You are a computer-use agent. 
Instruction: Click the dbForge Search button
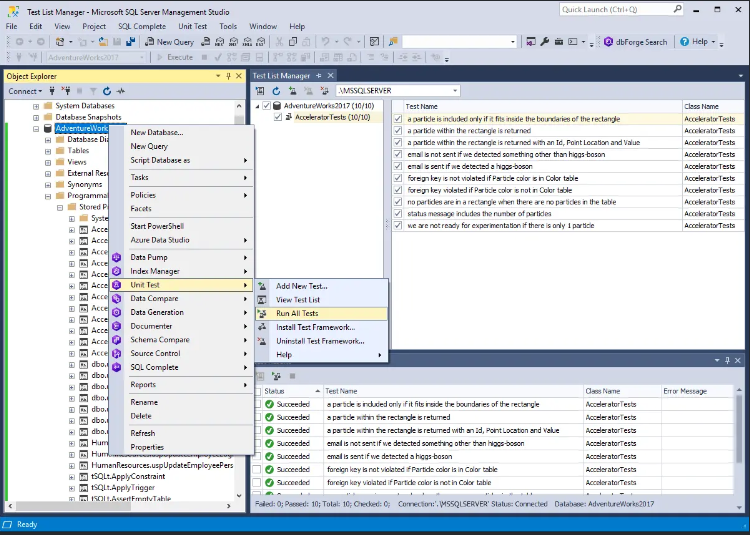coord(636,42)
